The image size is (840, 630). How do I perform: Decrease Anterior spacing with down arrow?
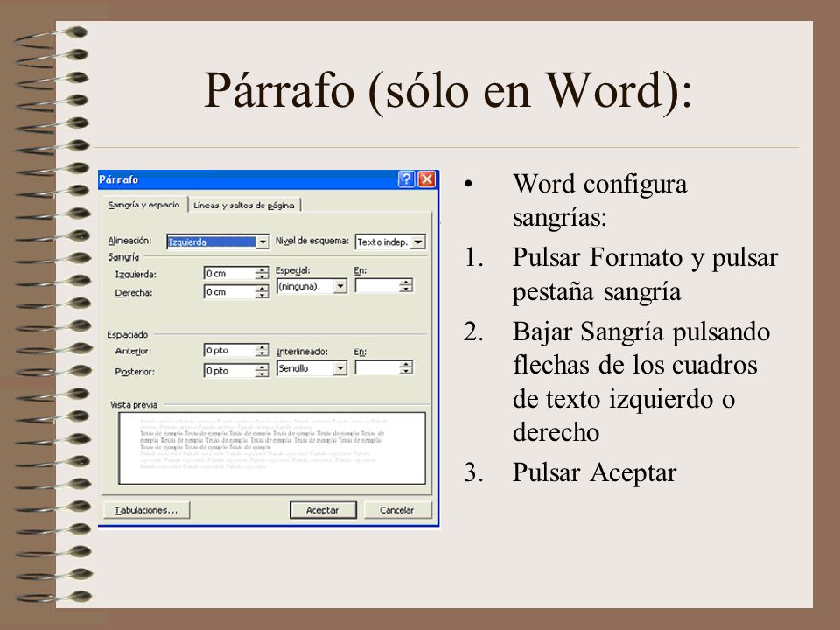262,354
